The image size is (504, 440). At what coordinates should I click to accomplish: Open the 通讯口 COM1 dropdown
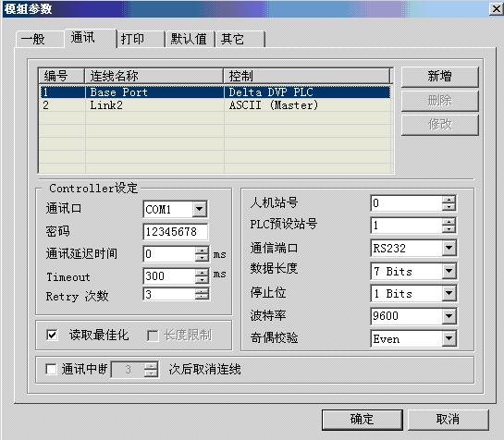pyautogui.click(x=199, y=210)
